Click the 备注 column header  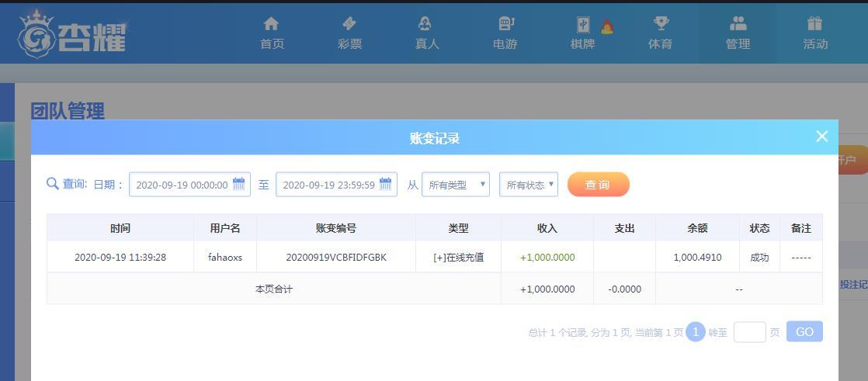(801, 228)
